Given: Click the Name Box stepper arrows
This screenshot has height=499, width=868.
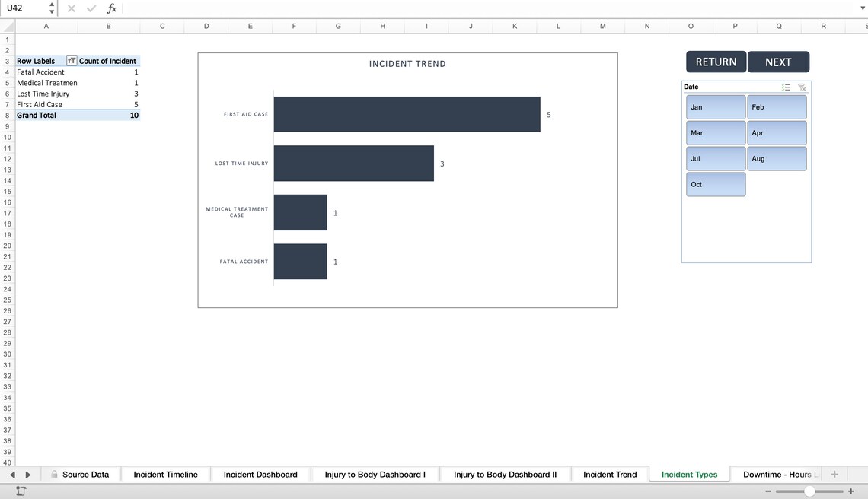Looking at the screenshot, I should click(x=52, y=8).
